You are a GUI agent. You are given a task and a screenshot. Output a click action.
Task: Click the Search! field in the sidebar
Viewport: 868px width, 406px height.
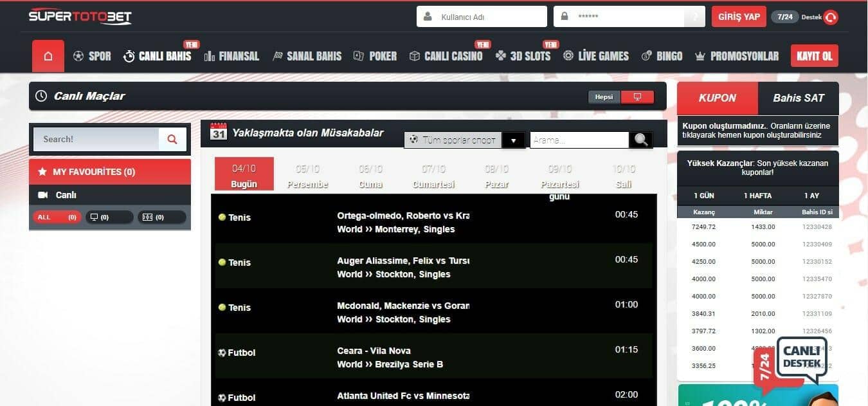(96, 139)
